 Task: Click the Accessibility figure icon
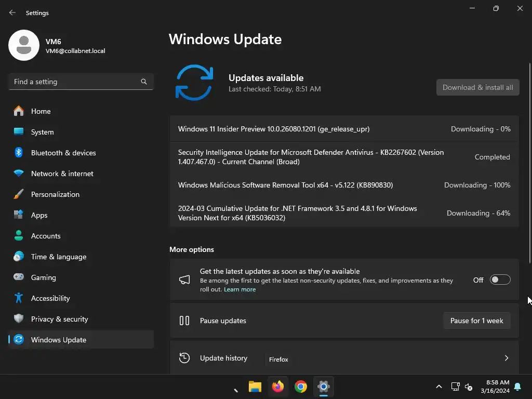point(19,298)
